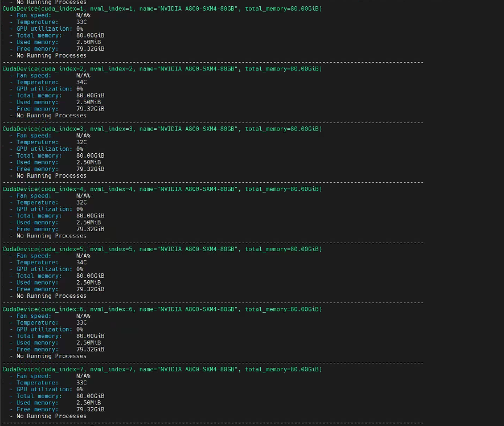
Task: Click Used memory 2.50MiB under cuda_index=4
Action: pyautogui.click(x=59, y=223)
